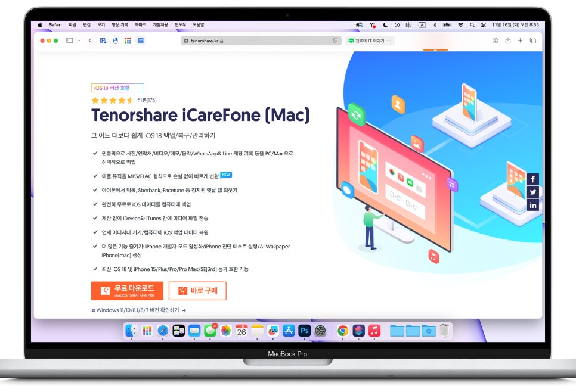576x392 pixels.
Task: Open the 북마크 menu
Action: click(140, 24)
